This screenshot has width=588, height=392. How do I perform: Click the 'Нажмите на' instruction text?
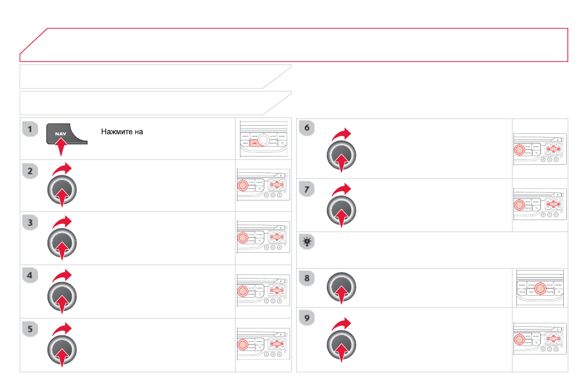pos(122,132)
